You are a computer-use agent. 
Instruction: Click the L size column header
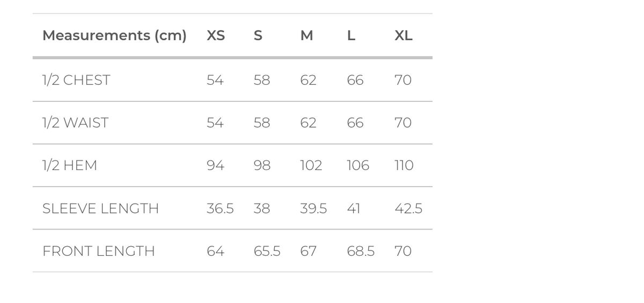tap(351, 36)
